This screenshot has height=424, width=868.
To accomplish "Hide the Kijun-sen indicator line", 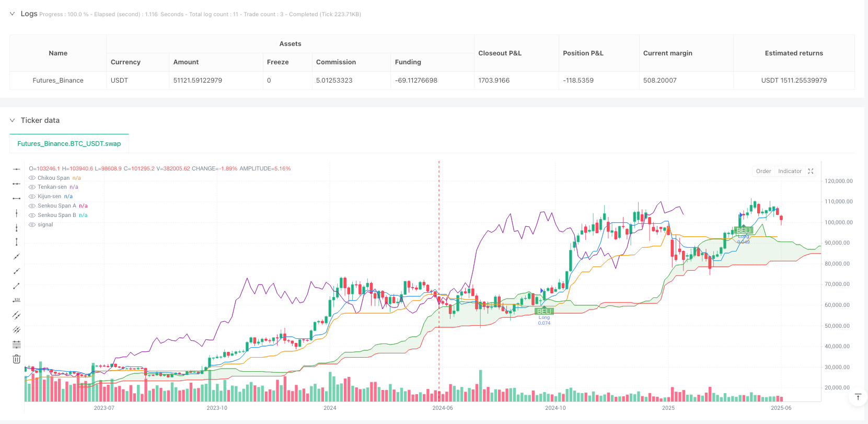I will (32, 196).
